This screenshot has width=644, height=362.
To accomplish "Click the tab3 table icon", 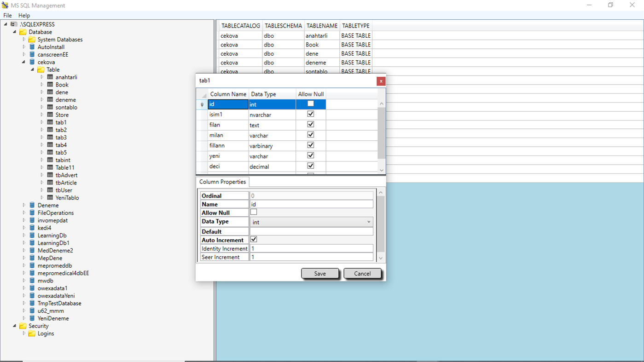I will 50,137.
